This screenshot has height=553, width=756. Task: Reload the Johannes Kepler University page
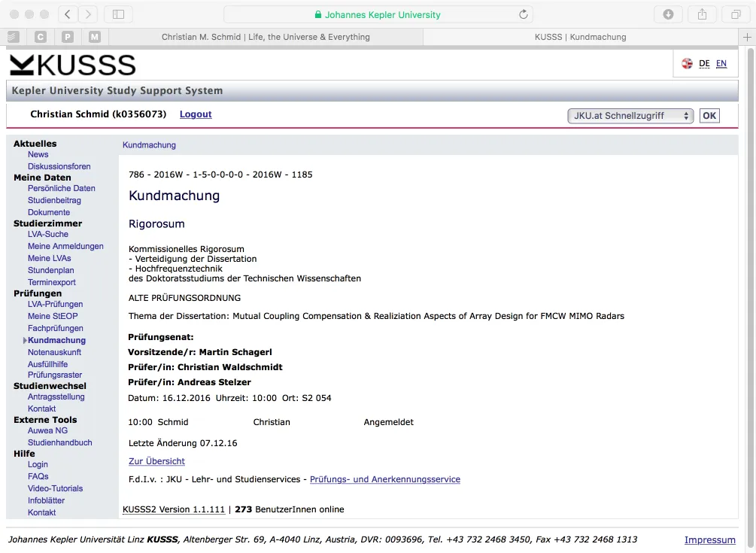pos(523,14)
